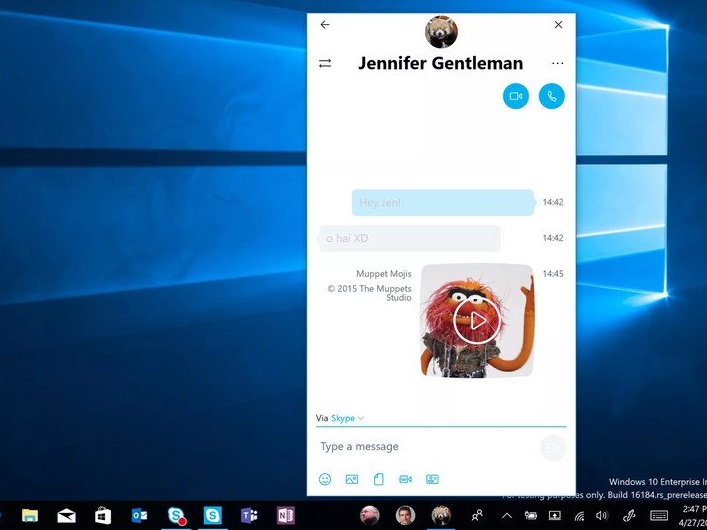707x530 pixels.
Task: Open the pinned contact with the bald man photo
Action: coord(369,515)
